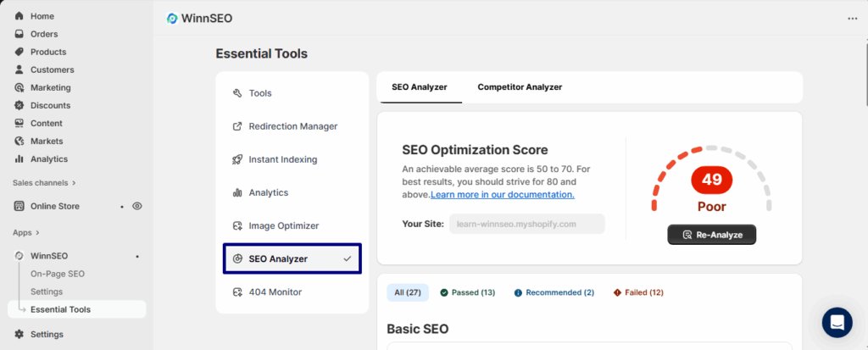
Task: Open On-Page SEO in sidebar
Action: 58,274
